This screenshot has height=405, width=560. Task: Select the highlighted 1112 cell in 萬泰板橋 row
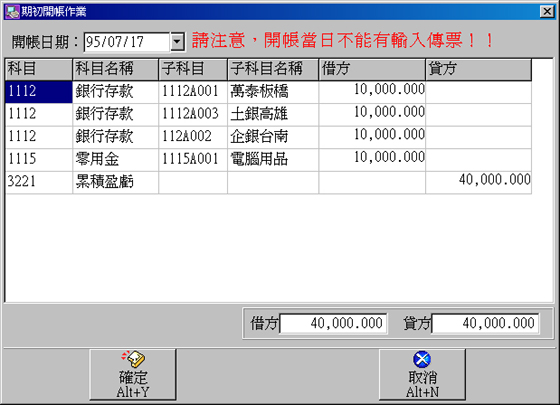coord(39,92)
